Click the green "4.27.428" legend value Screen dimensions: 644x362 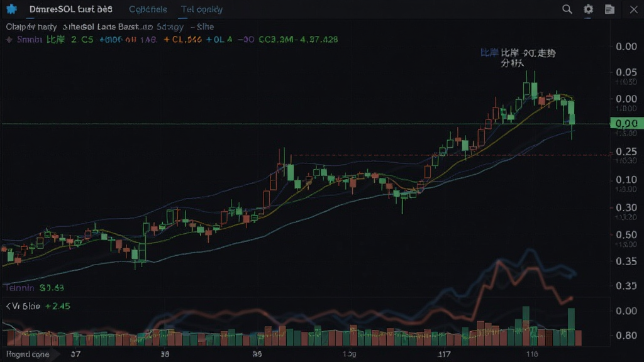point(319,40)
